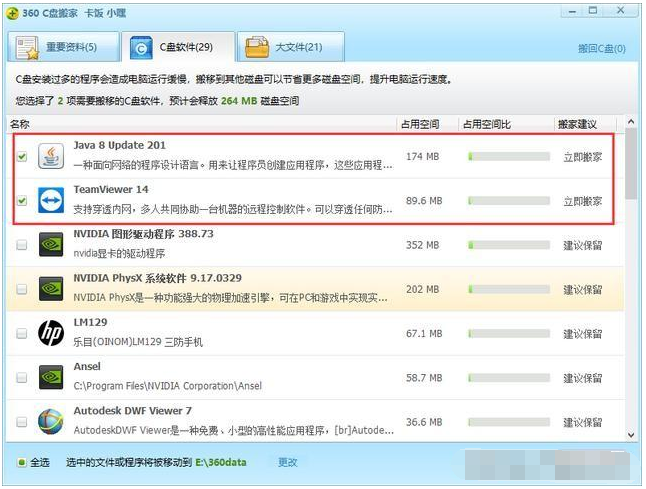This screenshot has width=646, height=489.
Task: Click 建议保留 for NVIDIA PhysX
Action: 583,290
